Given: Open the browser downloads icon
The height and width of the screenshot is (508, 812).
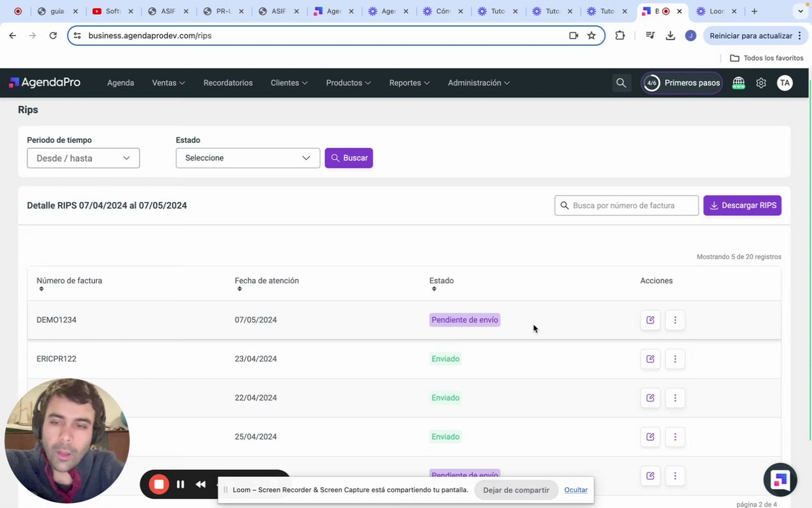Looking at the screenshot, I should 670,36.
